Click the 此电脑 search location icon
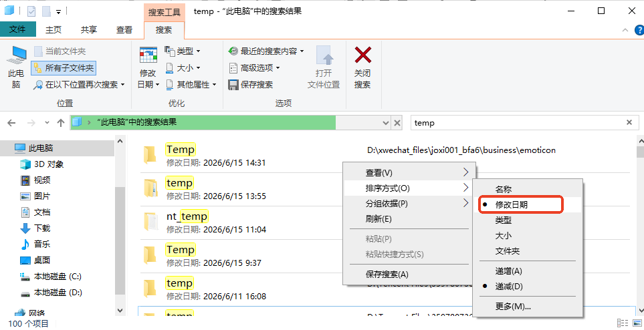 16,55
